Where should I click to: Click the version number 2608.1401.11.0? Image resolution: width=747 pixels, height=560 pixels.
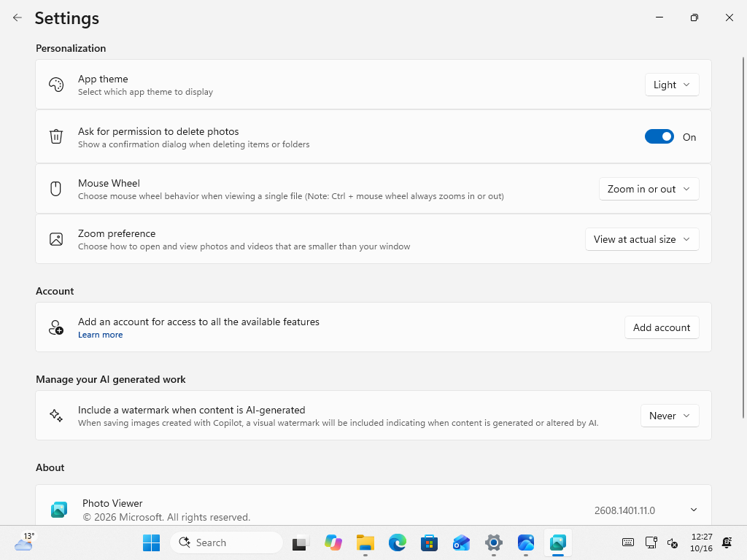tap(624, 510)
